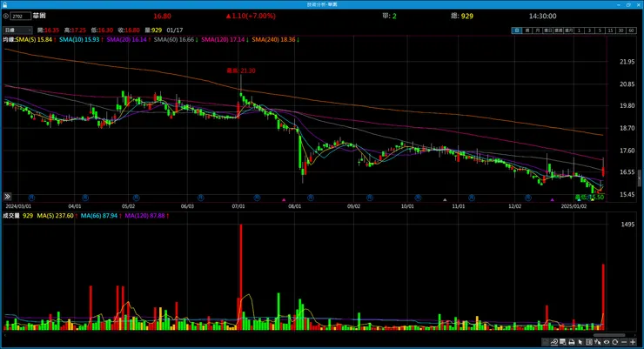Click the dimmed first icon in bottom toolbar
This screenshot has height=349, width=644.
pyautogui.click(x=546, y=342)
